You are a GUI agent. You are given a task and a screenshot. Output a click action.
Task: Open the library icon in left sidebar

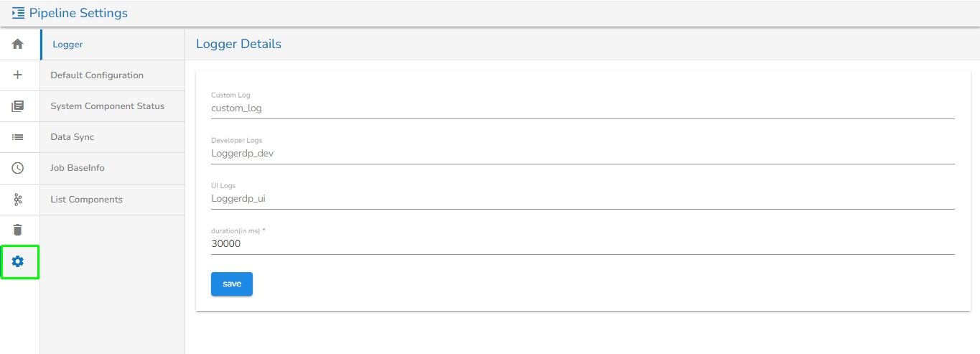[18, 106]
